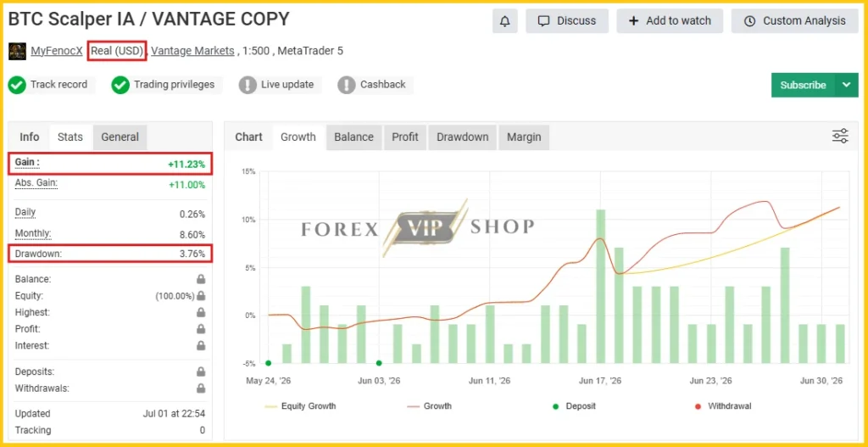
Task: Click the 0.26% daily value
Action: coord(192,214)
